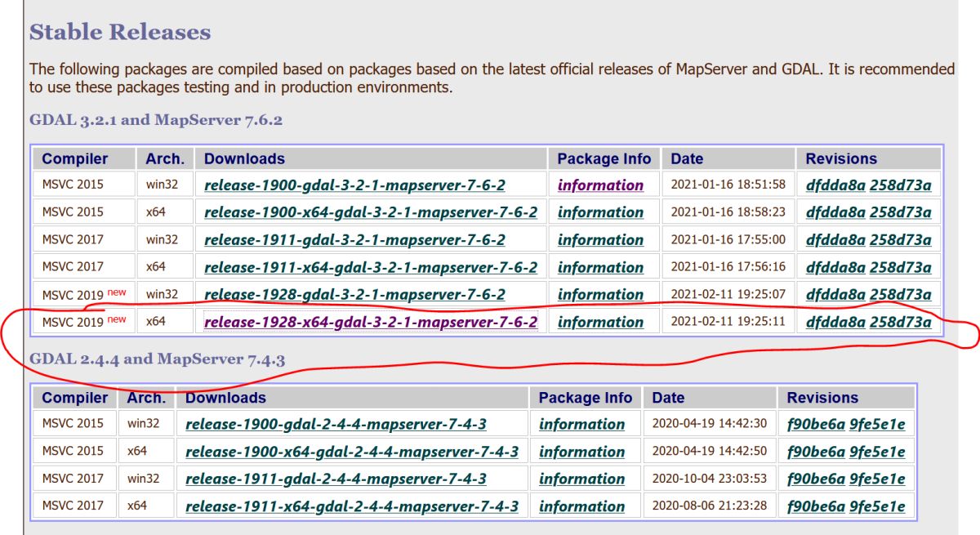Screen dimensions: 980x535
Task: Open revision 9fe5e1e dated 2020-04-19 14:42:30
Action: click(x=877, y=424)
